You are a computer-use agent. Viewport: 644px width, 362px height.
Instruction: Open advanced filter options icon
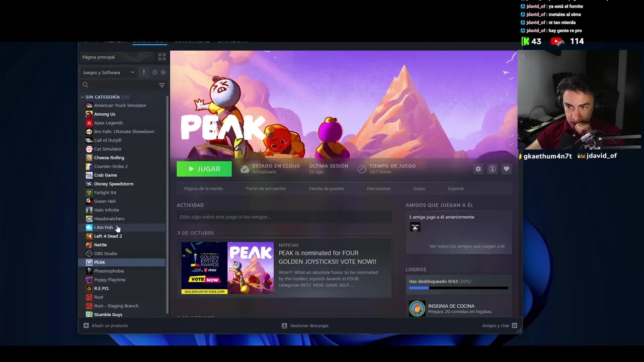click(x=162, y=85)
